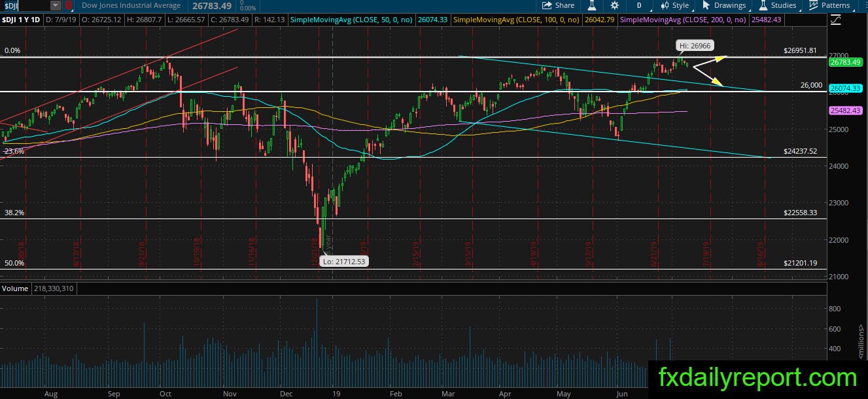868x399 pixels.
Task: Click the Nov label on time axis
Action: (x=229, y=394)
